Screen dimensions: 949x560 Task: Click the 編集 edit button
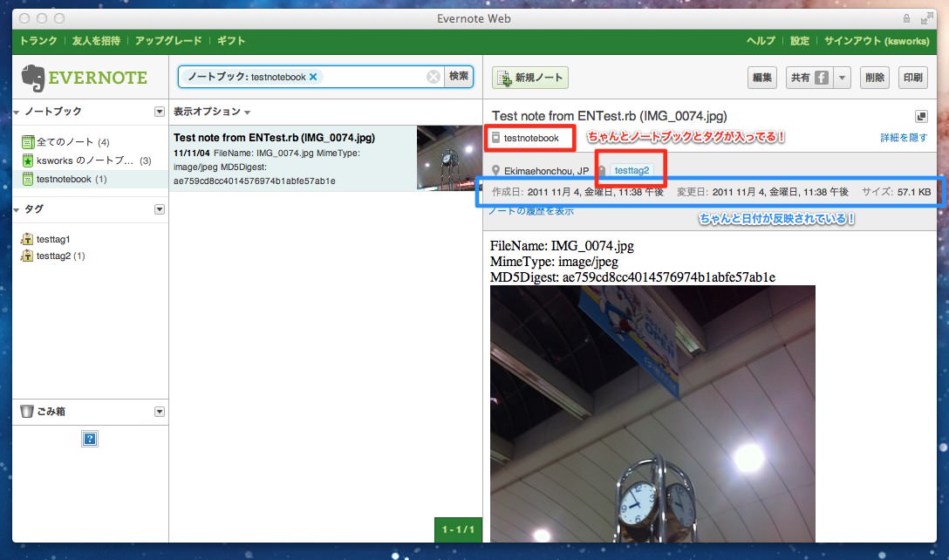pyautogui.click(x=762, y=78)
